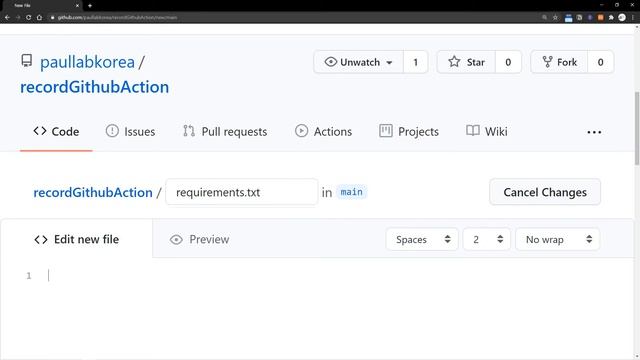
Task: Expand the more tabs ellipsis menu
Action: [x=594, y=132]
